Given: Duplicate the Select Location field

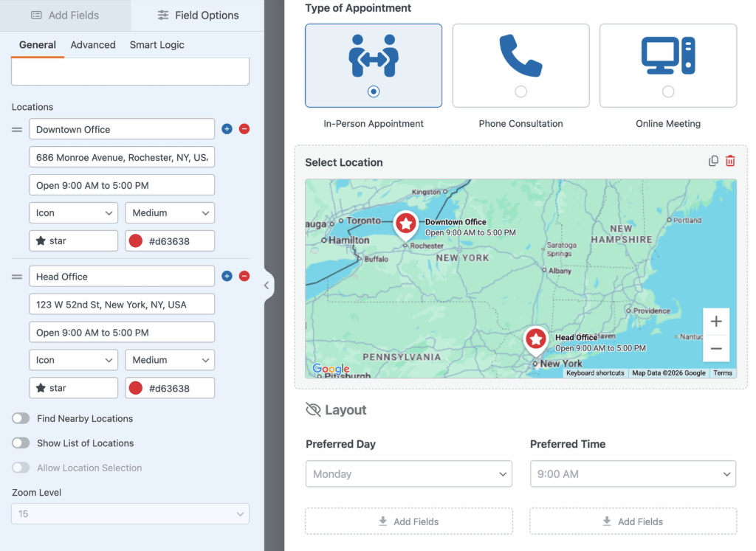Looking at the screenshot, I should pyautogui.click(x=712, y=161).
